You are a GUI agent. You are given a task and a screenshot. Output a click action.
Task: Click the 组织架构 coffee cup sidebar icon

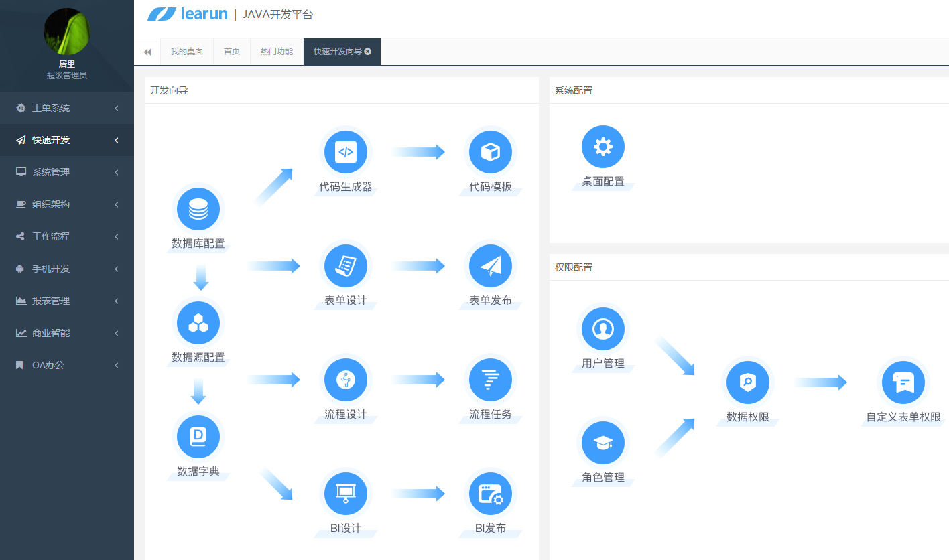[x=21, y=204]
